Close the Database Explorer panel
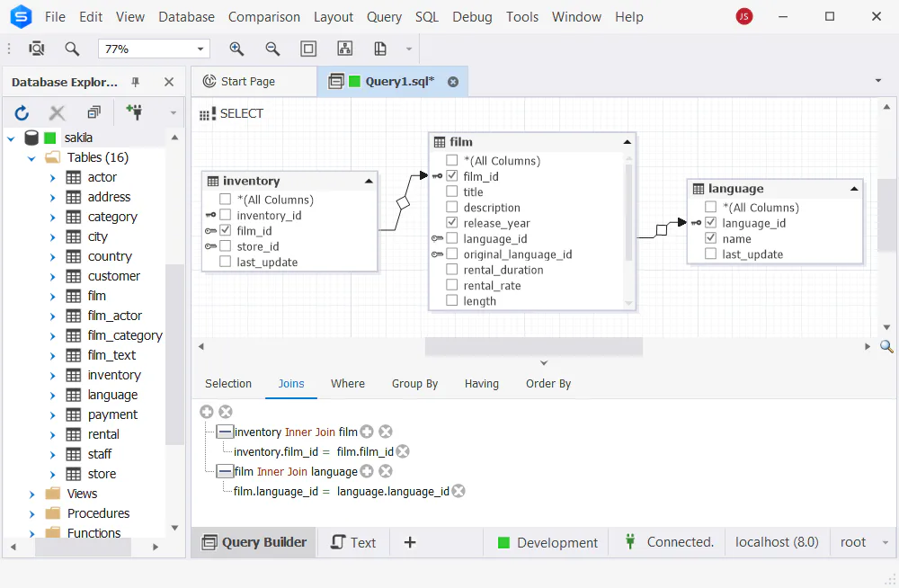899x588 pixels. [x=169, y=82]
